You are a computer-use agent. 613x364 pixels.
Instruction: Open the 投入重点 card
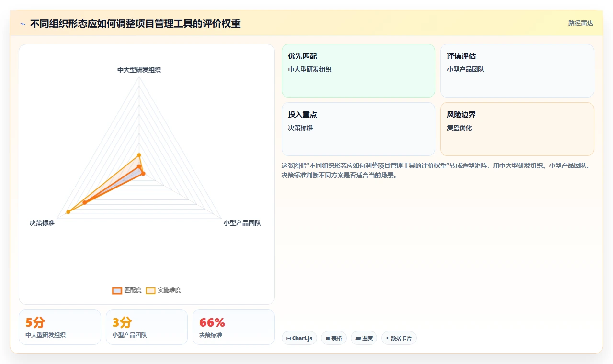pyautogui.click(x=358, y=129)
